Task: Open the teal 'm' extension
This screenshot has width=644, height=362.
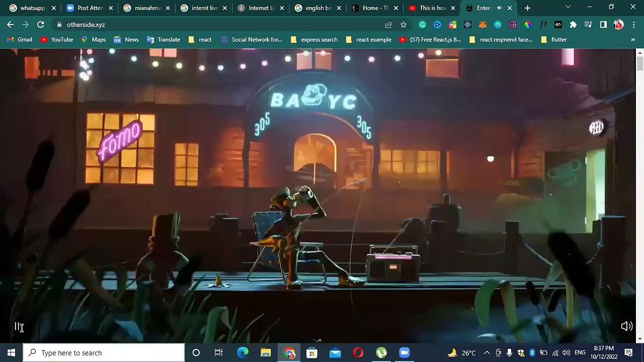Action: click(498, 25)
